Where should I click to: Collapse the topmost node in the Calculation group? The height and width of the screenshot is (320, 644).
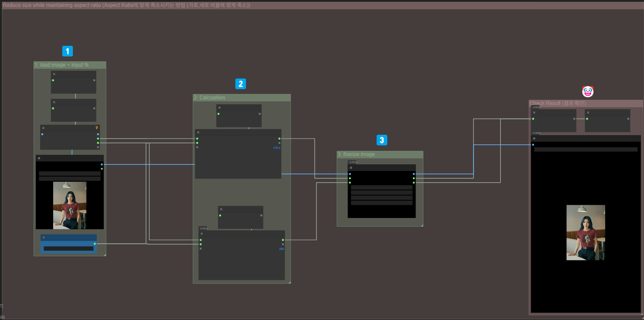[219, 107]
